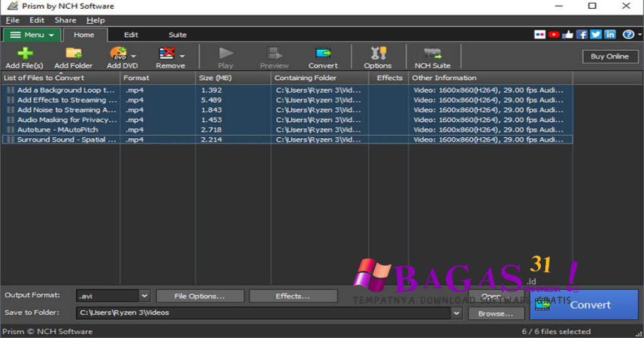Select the Add Effects to Streaming row
Screen dimensions: 644x338
[287, 100]
